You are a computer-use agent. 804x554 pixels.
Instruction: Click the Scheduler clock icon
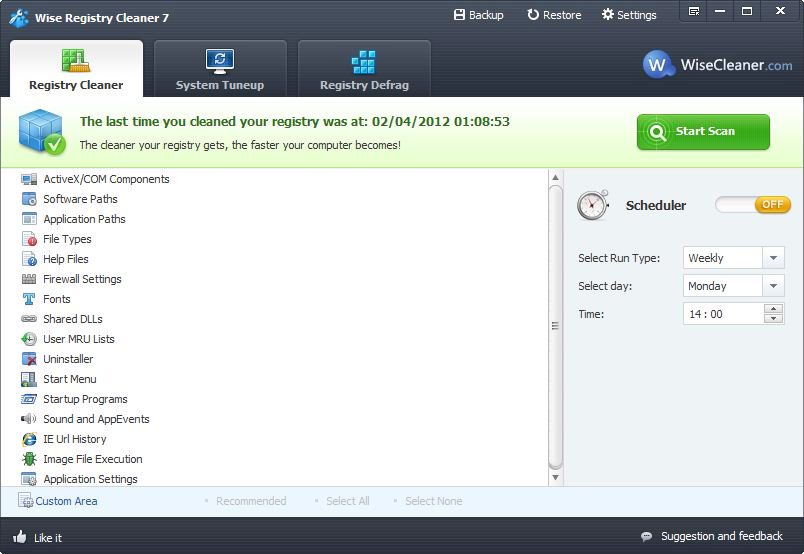tap(593, 205)
